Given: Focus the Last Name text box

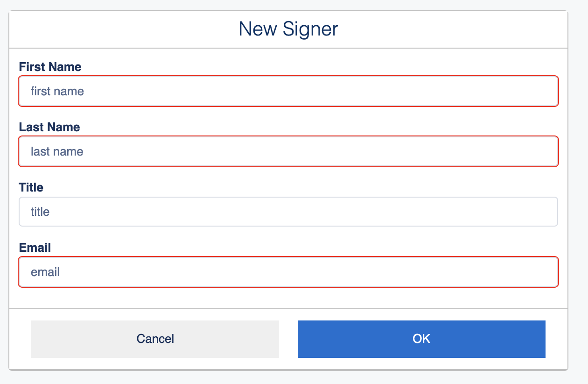Looking at the screenshot, I should [x=288, y=151].
